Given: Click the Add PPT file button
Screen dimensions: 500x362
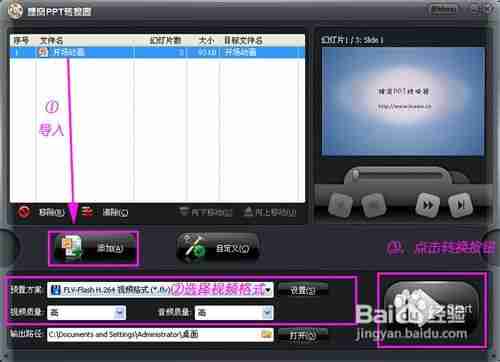Looking at the screenshot, I should (x=94, y=248).
